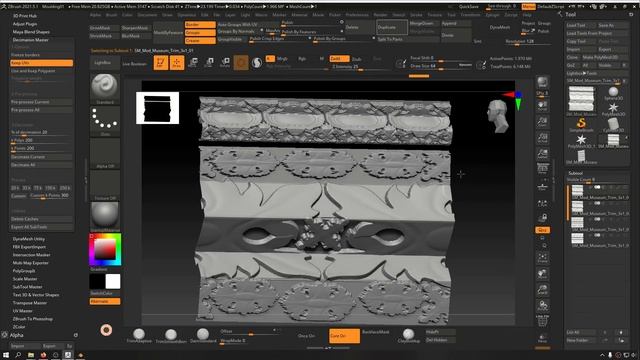Screen dimensions: 640x360
Task: Toggle the Zadd button
Action: (x=339, y=59)
